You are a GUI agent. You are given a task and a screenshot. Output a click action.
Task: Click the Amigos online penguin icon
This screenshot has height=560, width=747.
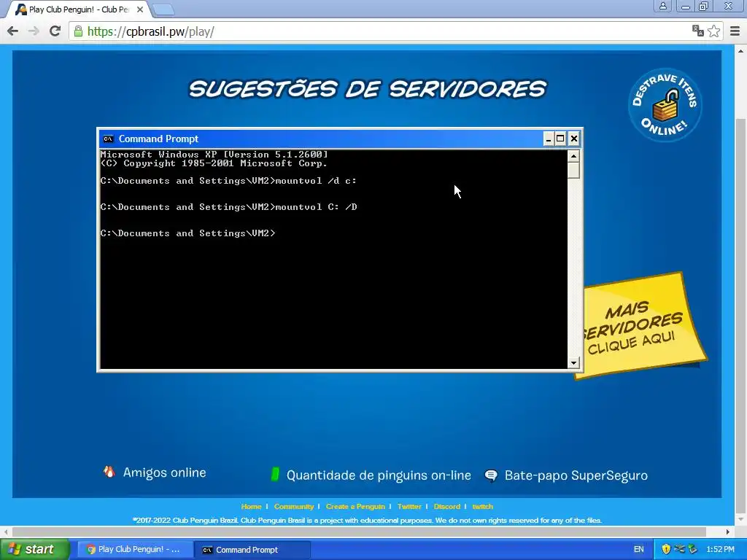pyautogui.click(x=109, y=472)
